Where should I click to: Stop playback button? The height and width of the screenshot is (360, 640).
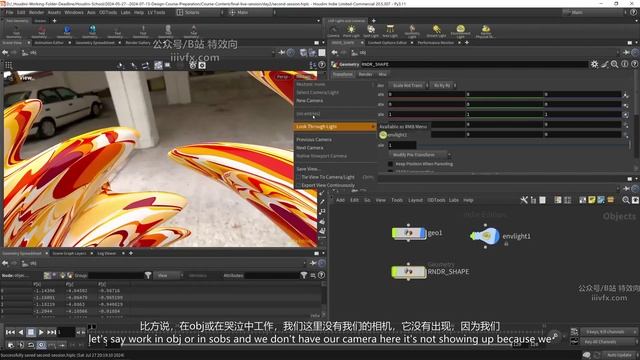click(x=31, y=332)
